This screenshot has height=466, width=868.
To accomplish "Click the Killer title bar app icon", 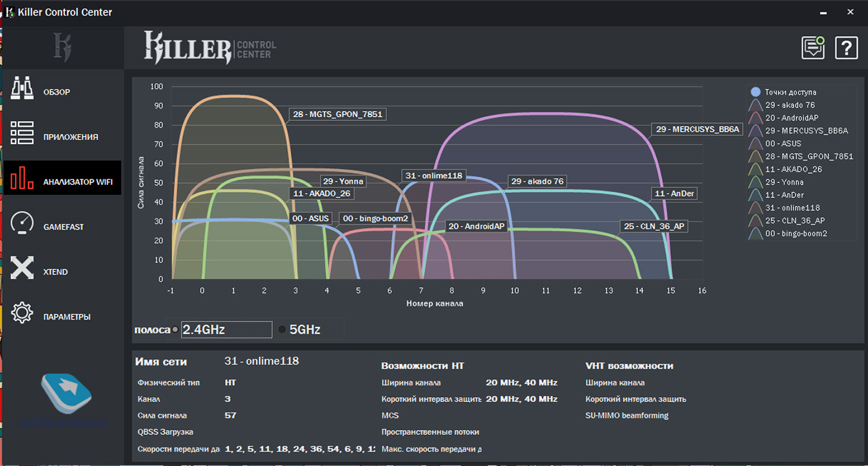I will point(10,12).
